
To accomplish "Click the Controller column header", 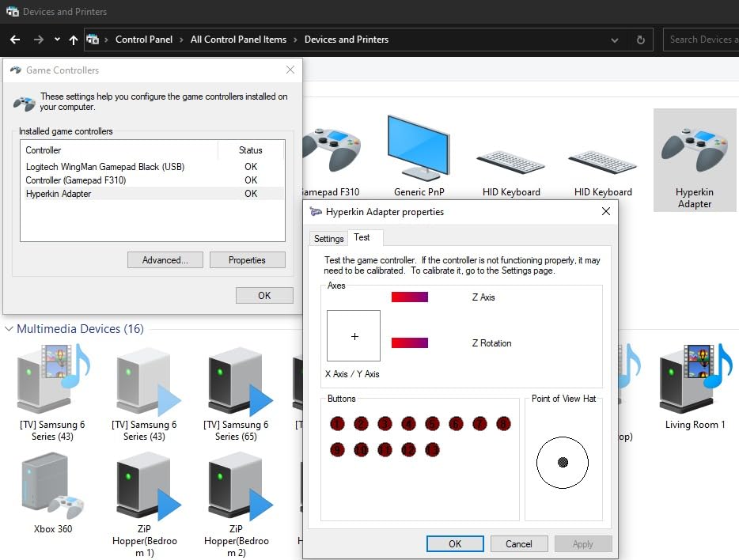I will point(119,150).
